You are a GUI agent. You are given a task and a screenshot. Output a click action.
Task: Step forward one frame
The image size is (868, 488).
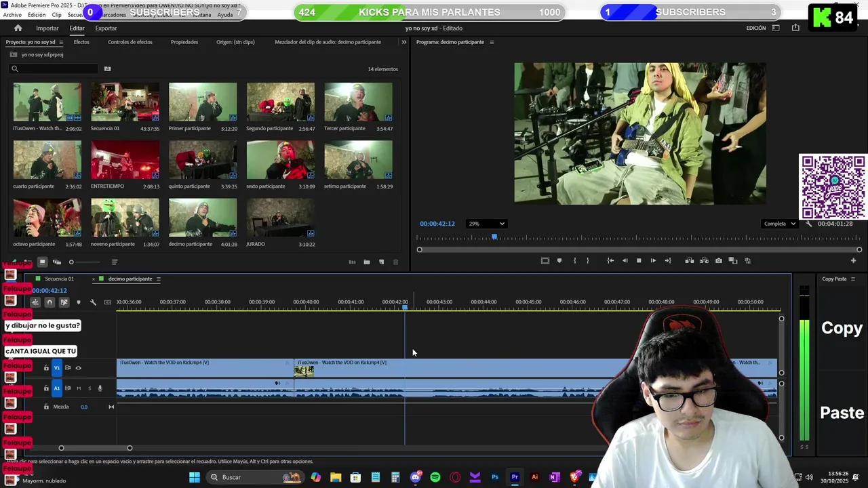(653, 260)
